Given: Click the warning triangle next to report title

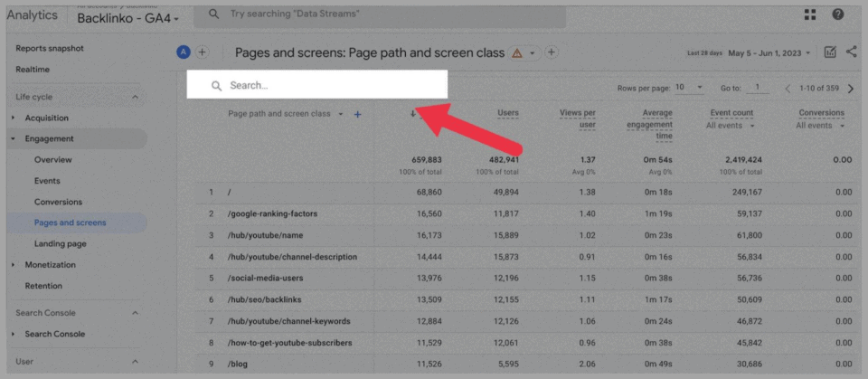Looking at the screenshot, I should click(x=517, y=53).
